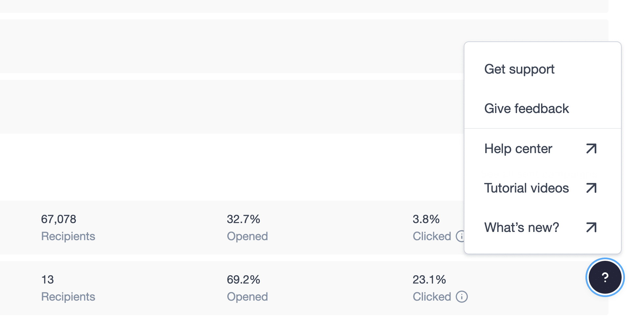Screen dimensions: 644x318
Task: Click the 3.8% clicked rate value
Action: [426, 219]
